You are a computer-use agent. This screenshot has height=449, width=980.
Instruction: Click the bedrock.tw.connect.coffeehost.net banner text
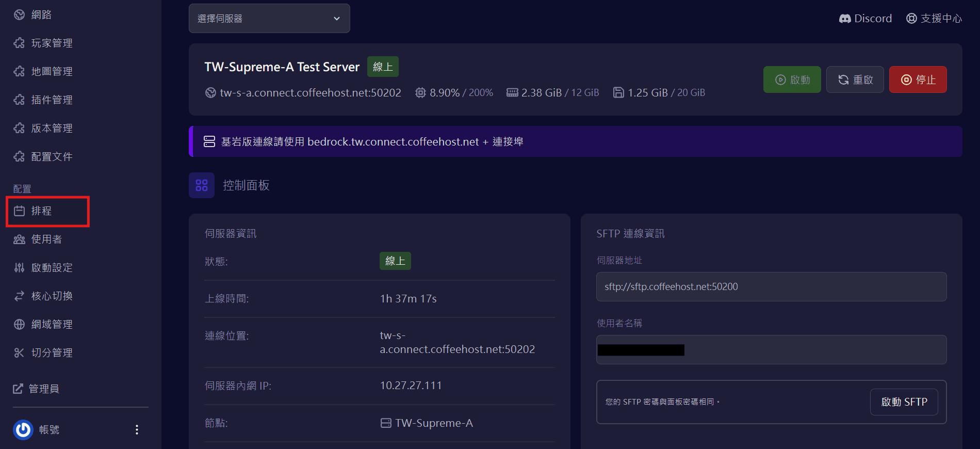393,141
